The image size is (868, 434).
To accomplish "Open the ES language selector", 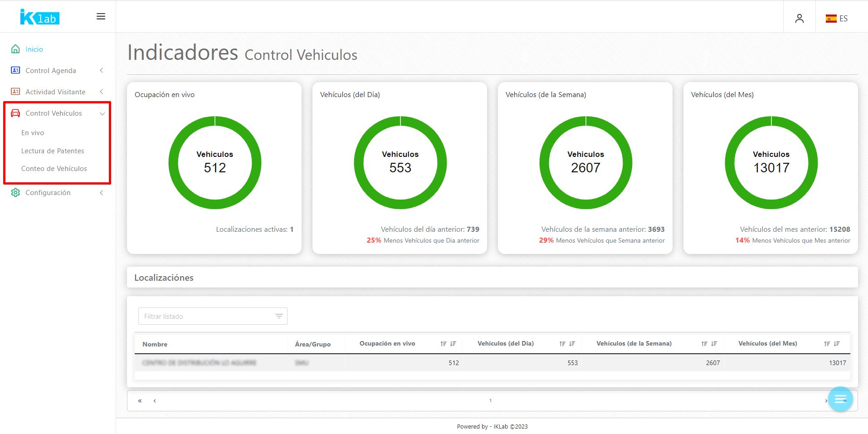I will coord(837,19).
